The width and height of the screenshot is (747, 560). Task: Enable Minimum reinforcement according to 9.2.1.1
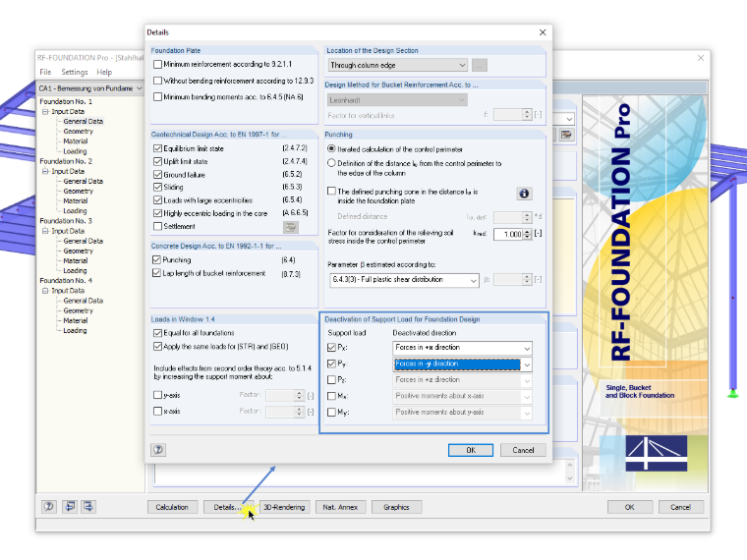coord(157,64)
